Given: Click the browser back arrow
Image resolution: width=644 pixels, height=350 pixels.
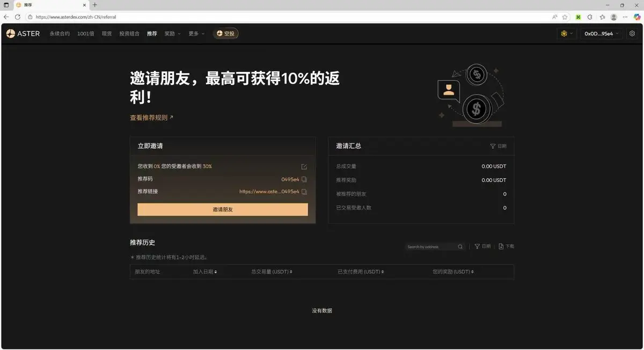Looking at the screenshot, I should [6, 17].
